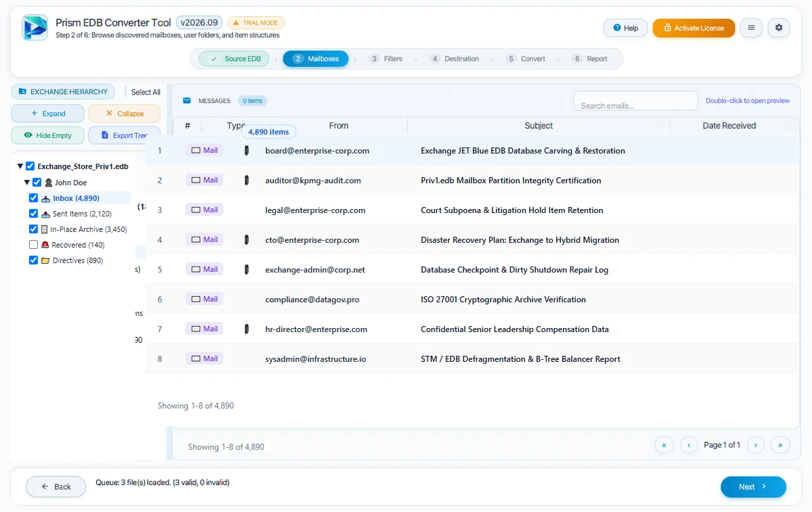The height and width of the screenshot is (512, 812).
Task: Toggle John Doe checkbox
Action: click(37, 183)
